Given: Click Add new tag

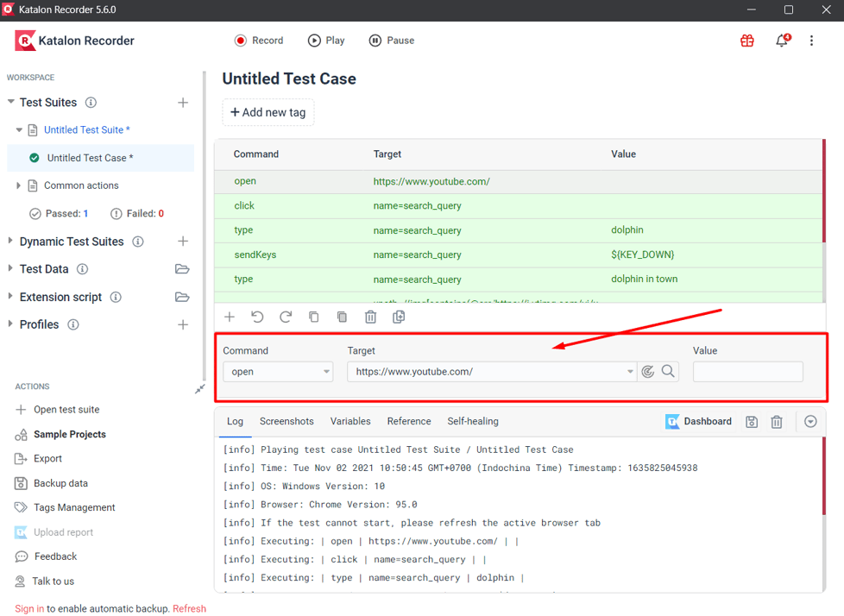Looking at the screenshot, I should pyautogui.click(x=268, y=112).
